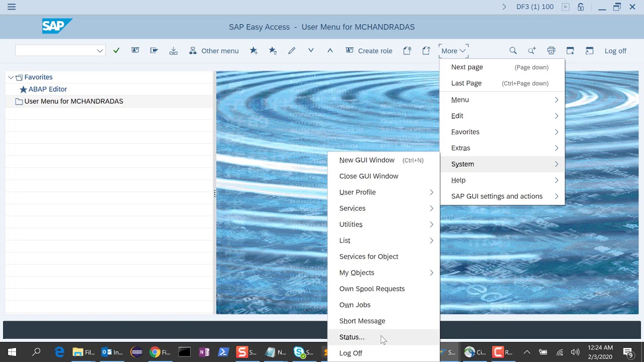Click the new GUI window toolbar icon
The image size is (644, 362).
tap(570, 50)
